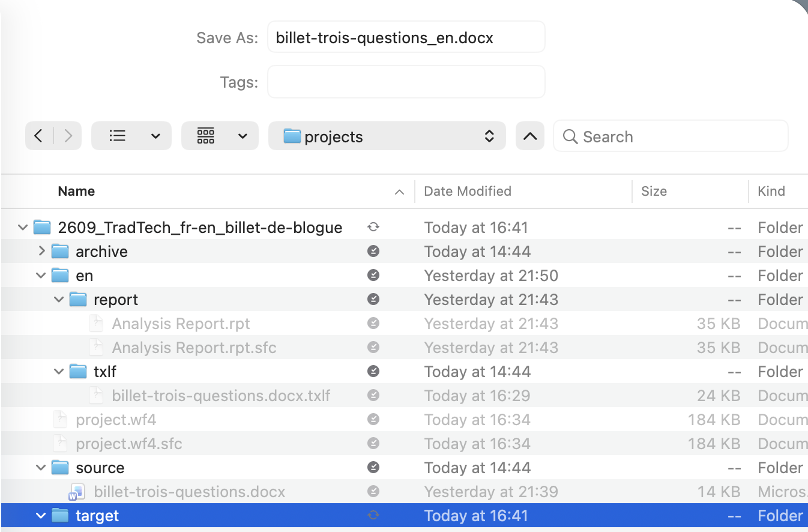Collapse the txlf folder

(59, 372)
